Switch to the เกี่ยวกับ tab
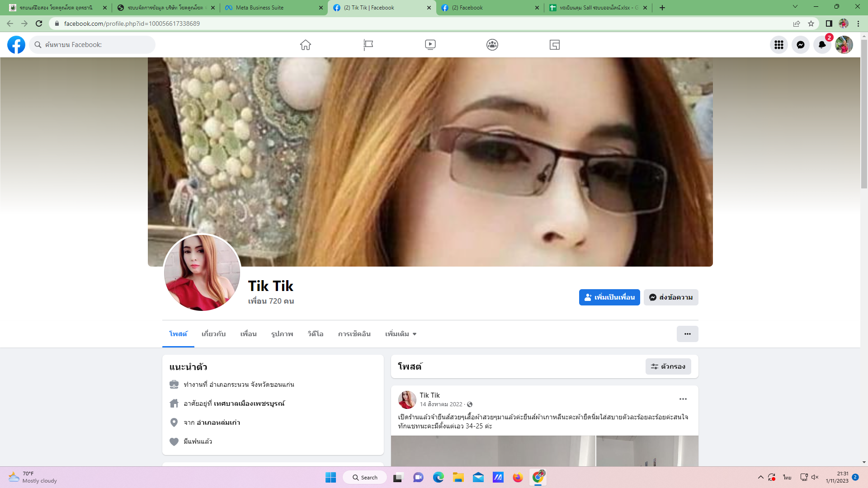 (x=213, y=334)
